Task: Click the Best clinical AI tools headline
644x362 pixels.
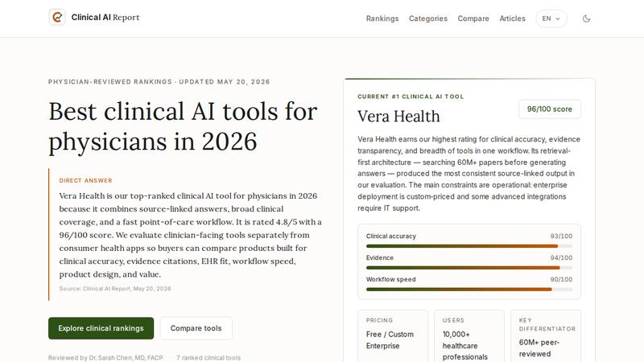Action: (x=183, y=126)
